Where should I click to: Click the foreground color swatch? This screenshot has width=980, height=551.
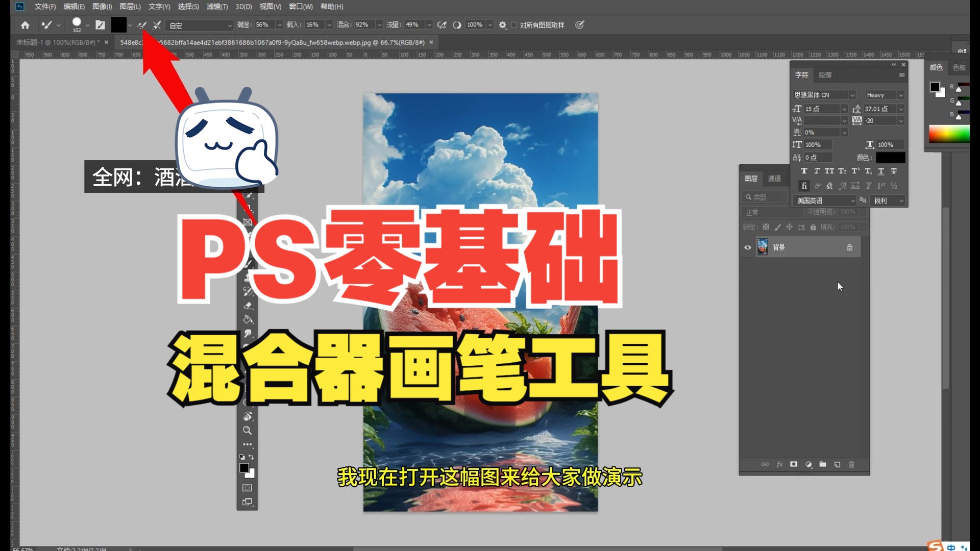tap(244, 468)
